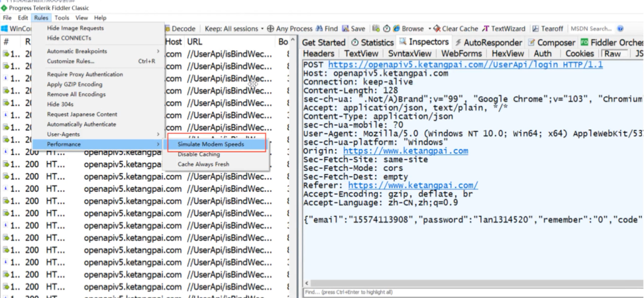Switch to Fiddler Orchestra tab

[x=612, y=42]
